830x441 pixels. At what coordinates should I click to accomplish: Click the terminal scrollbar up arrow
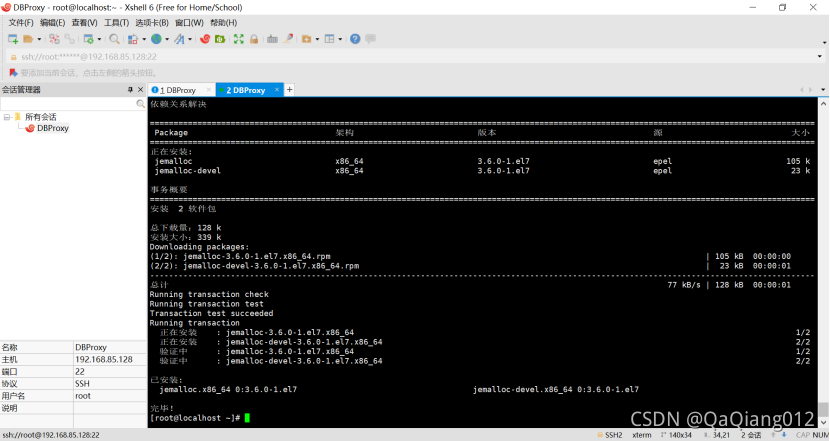[823, 104]
